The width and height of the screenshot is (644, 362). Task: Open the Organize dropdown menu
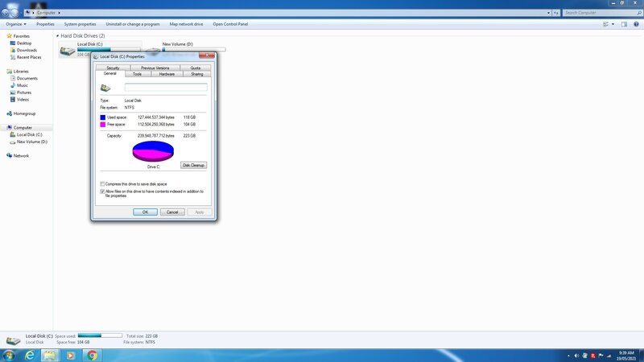(x=16, y=24)
